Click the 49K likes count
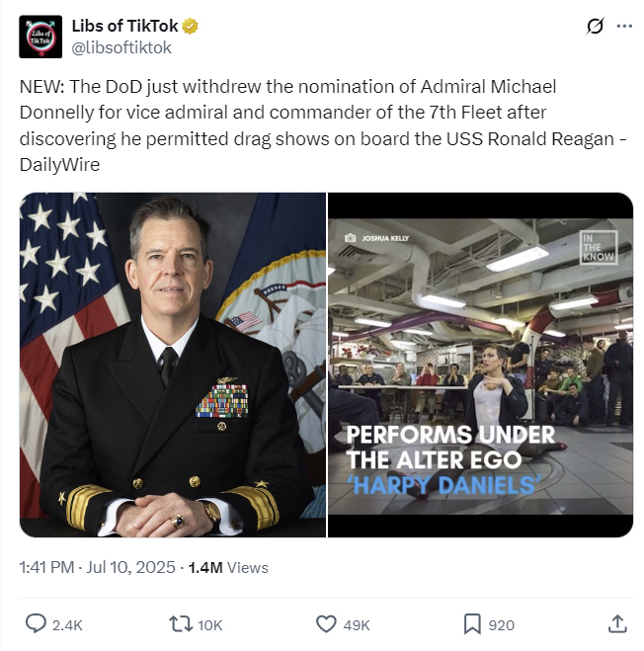Screen dimensions: 644x651 pyautogui.click(x=357, y=625)
